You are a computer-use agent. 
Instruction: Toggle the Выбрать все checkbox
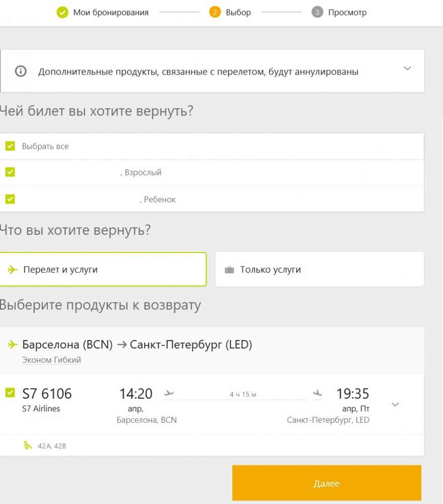(x=10, y=146)
